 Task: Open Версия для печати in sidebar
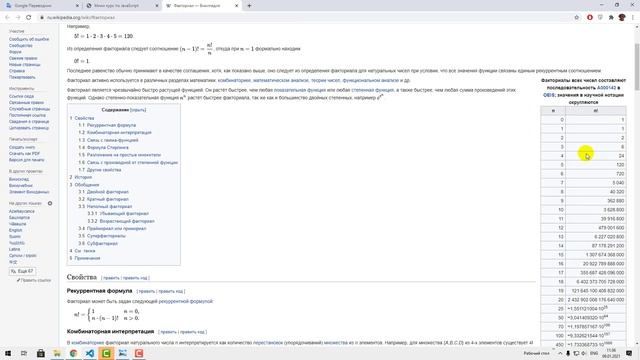click(x=27, y=160)
